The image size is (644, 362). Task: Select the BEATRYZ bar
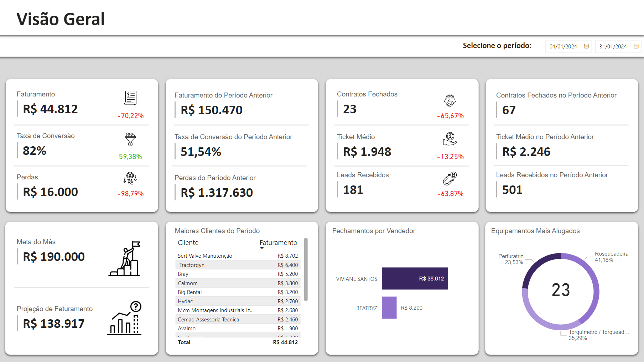[x=389, y=308]
